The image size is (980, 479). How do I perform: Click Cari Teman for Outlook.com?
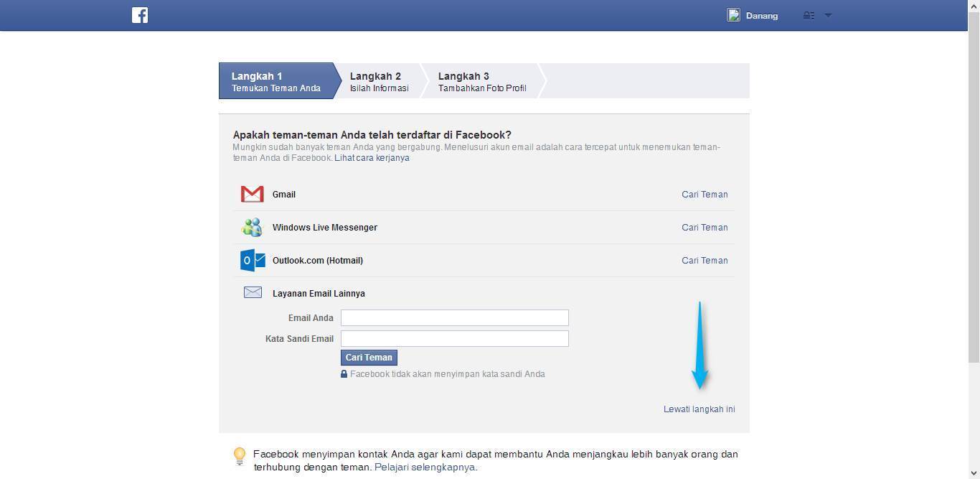pos(705,261)
